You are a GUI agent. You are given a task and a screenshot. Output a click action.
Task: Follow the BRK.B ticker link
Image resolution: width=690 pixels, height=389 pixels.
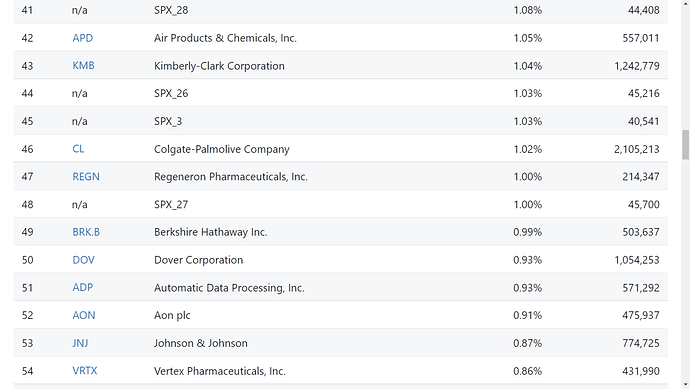point(86,232)
